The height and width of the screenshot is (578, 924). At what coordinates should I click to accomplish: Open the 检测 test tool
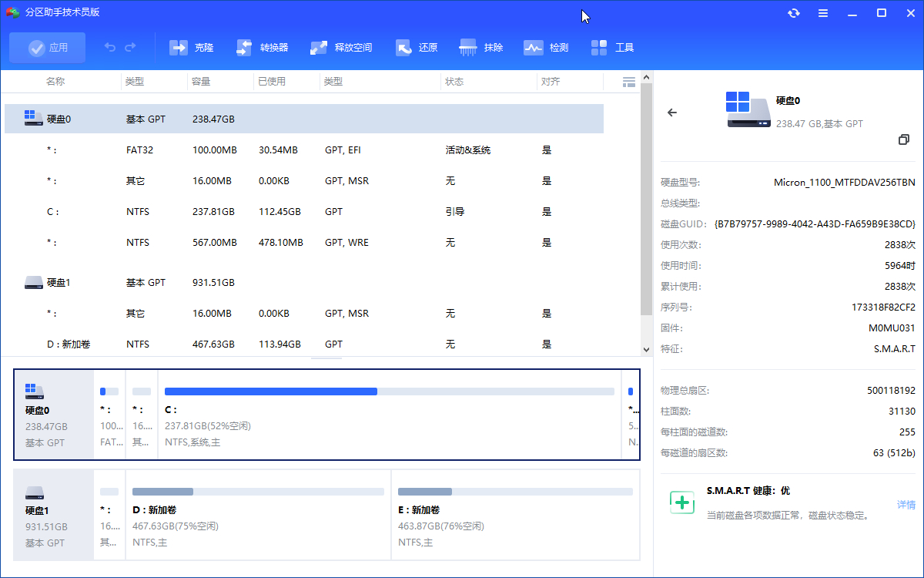(x=546, y=48)
